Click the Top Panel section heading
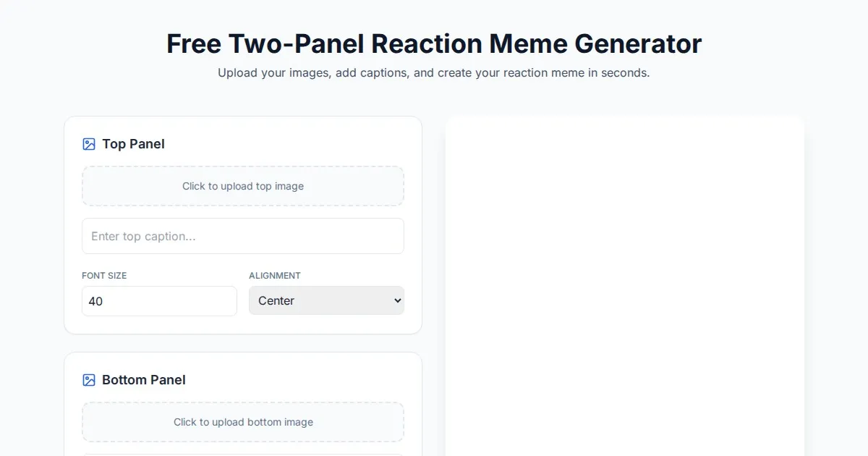Screen dimensions: 868x456 133,144
